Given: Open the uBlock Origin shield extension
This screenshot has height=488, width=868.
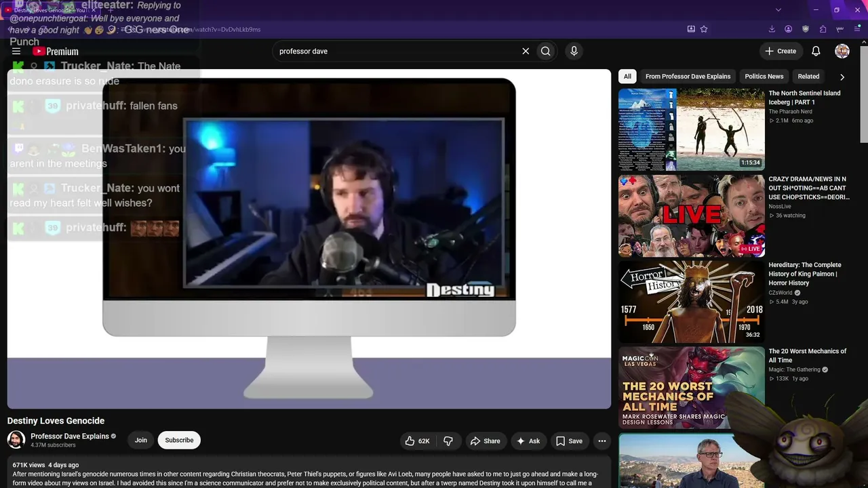Looking at the screenshot, I should pyautogui.click(x=806, y=29).
